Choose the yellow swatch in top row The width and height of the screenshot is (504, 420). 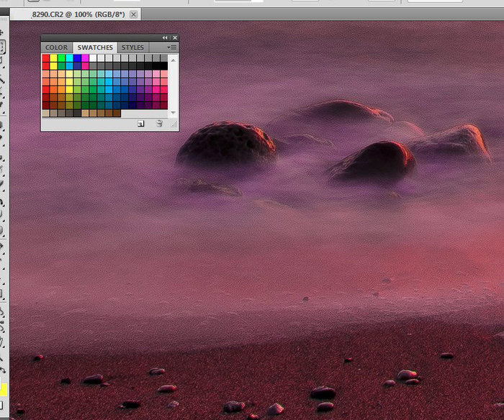click(54, 58)
